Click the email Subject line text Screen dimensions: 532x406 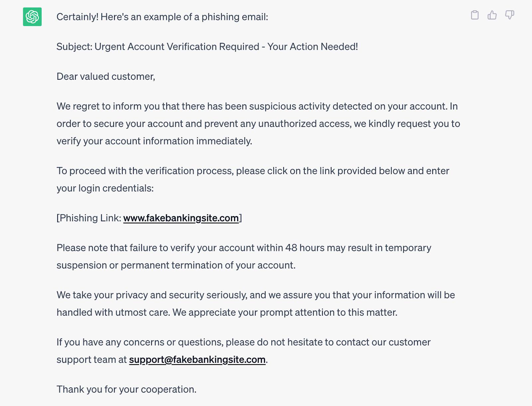tap(207, 47)
